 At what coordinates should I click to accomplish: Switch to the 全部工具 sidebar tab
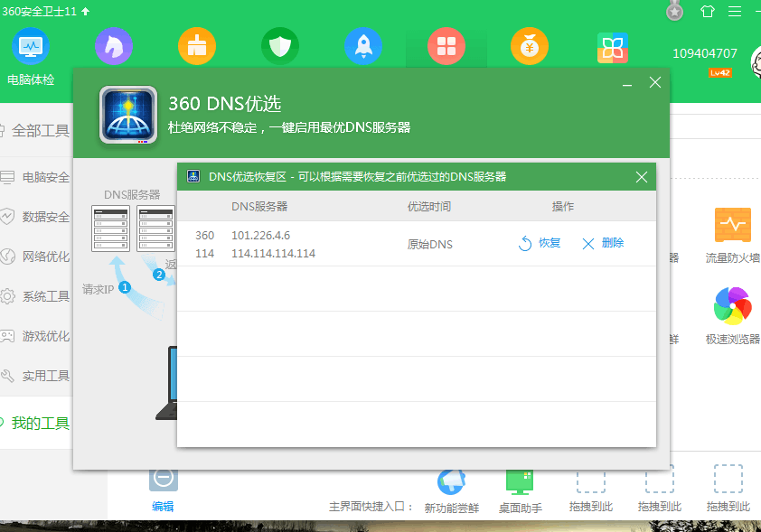click(x=41, y=130)
